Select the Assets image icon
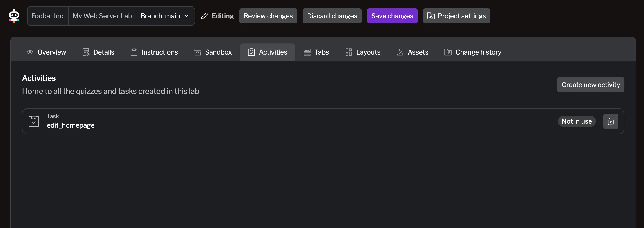 tap(400, 52)
